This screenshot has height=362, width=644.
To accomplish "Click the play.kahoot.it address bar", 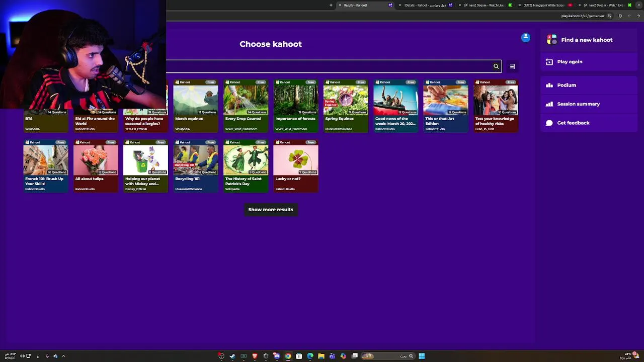I will pyautogui.click(x=583, y=16).
